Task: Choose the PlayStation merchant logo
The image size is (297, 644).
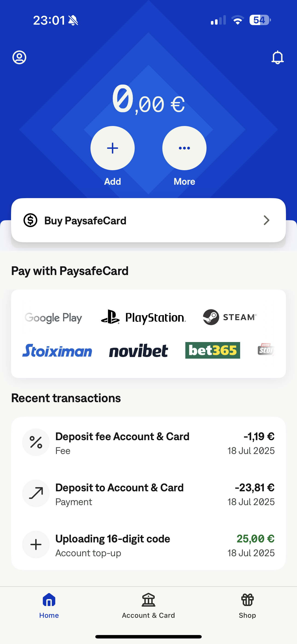Action: coord(143,317)
